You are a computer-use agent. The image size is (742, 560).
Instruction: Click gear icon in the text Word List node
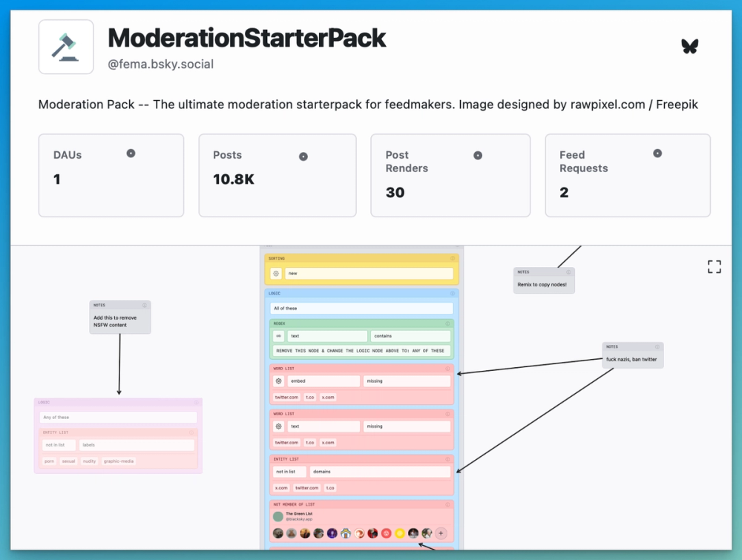(279, 426)
